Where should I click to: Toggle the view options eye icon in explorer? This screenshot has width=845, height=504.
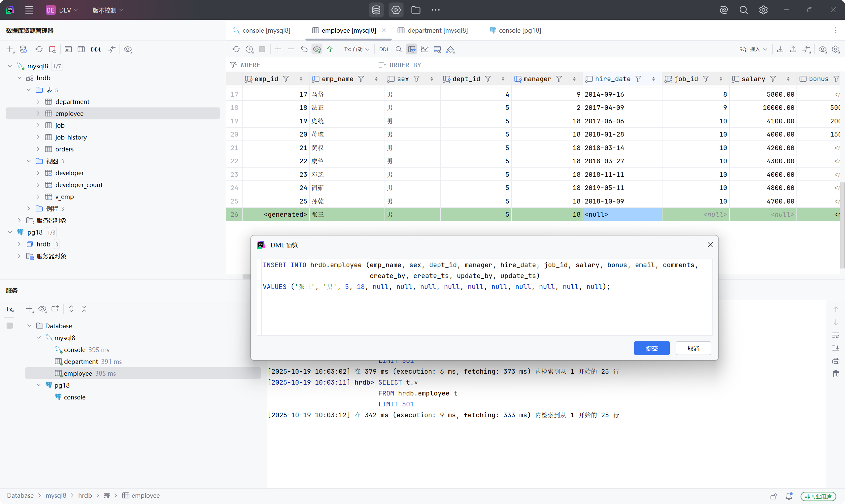[128, 49]
